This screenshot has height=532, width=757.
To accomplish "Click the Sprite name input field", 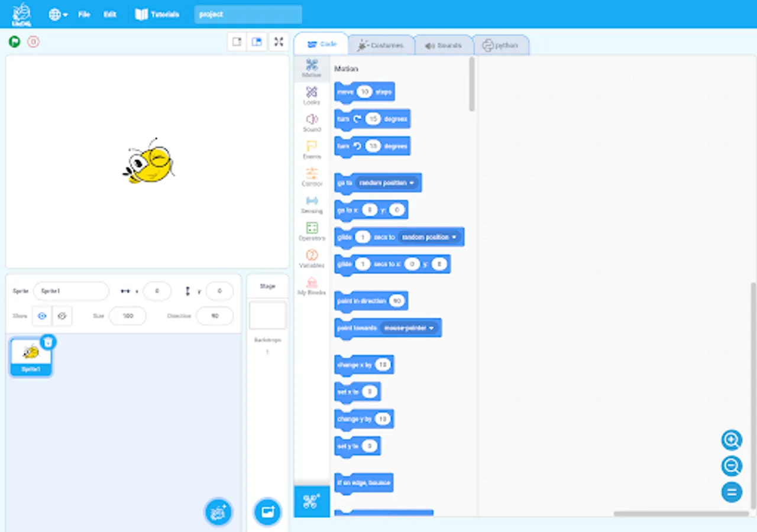I will [x=71, y=291].
